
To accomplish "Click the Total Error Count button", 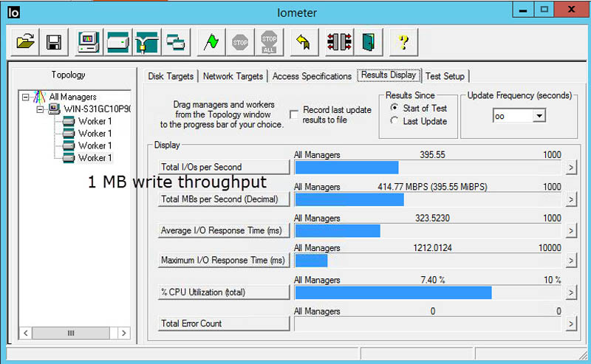I will point(224,323).
